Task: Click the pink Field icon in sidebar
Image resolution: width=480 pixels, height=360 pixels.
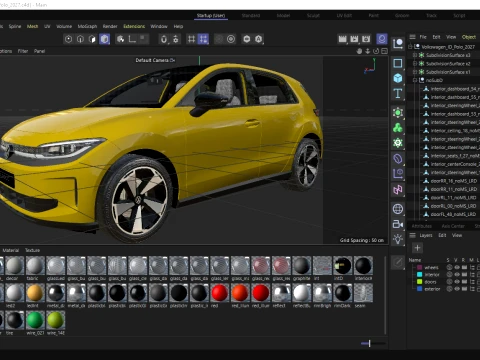Action: (x=398, y=189)
